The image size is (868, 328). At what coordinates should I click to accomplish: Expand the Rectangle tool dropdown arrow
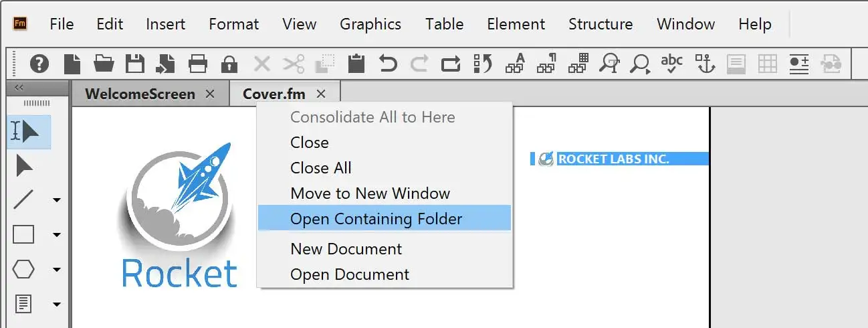[x=57, y=235]
